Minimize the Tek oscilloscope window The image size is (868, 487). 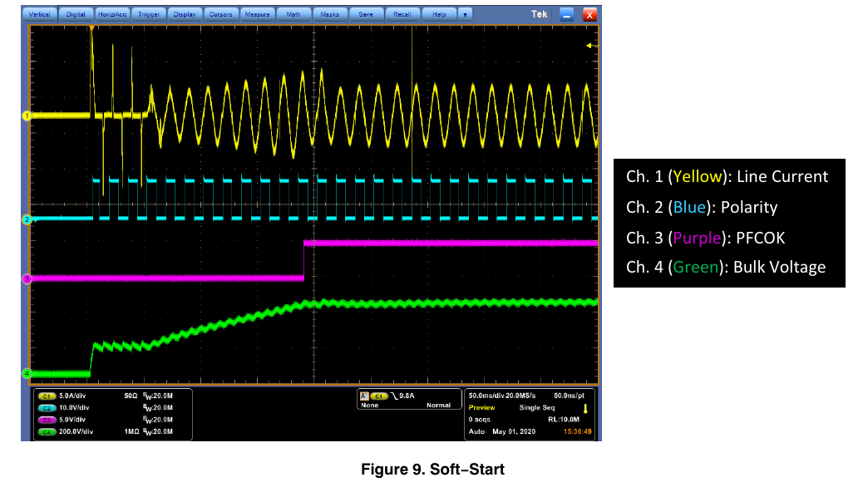566,15
